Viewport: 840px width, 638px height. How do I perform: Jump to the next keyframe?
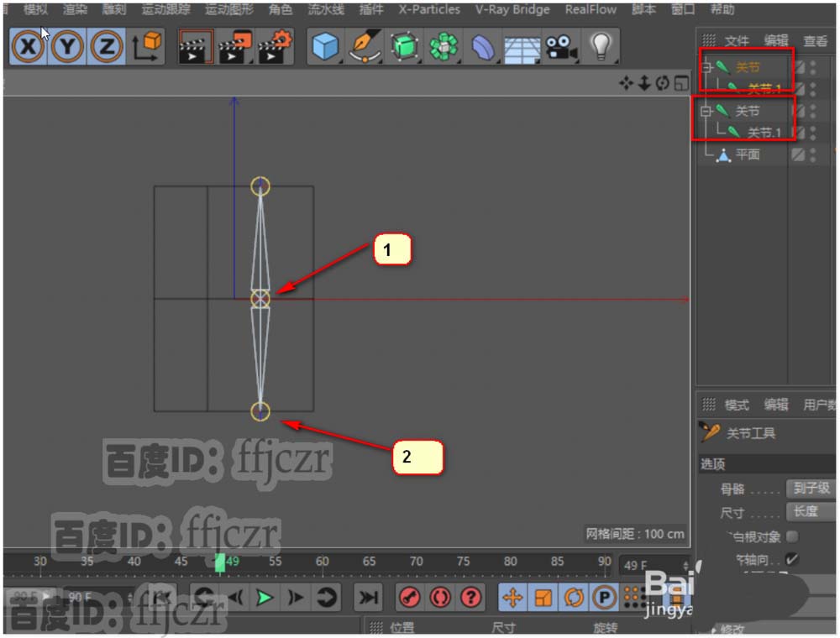[325, 598]
